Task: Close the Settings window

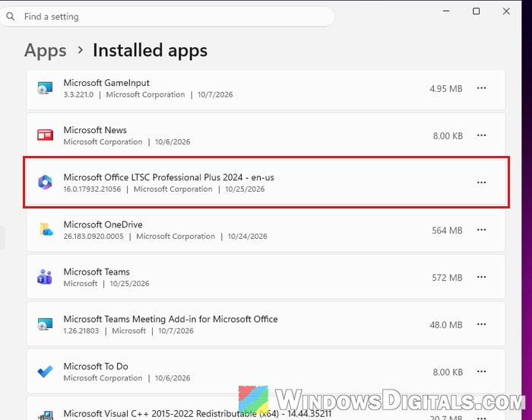Action: point(506,11)
